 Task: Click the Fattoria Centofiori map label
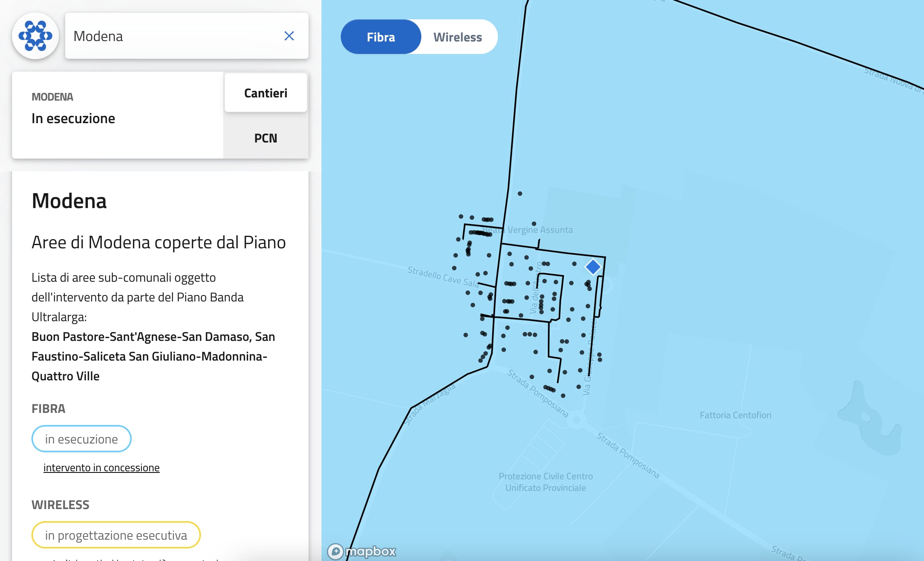pyautogui.click(x=735, y=415)
